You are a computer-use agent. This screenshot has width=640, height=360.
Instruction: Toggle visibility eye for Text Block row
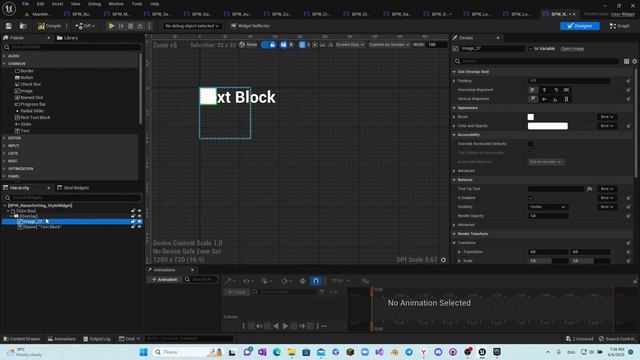[x=139, y=227]
